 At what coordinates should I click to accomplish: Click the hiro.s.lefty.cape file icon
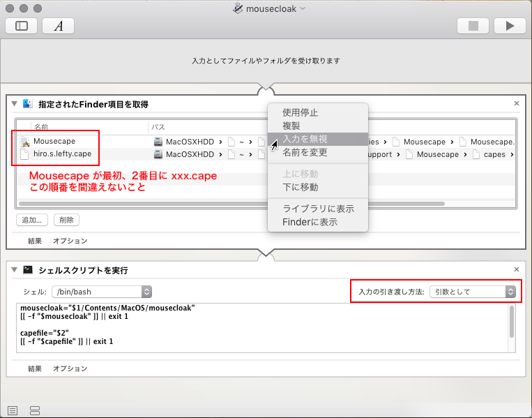point(24,154)
